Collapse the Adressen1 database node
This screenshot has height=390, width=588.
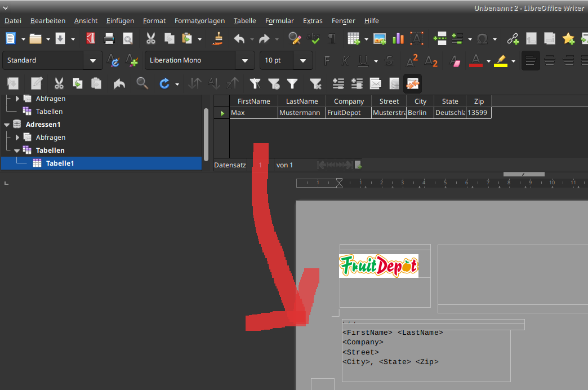click(x=7, y=125)
